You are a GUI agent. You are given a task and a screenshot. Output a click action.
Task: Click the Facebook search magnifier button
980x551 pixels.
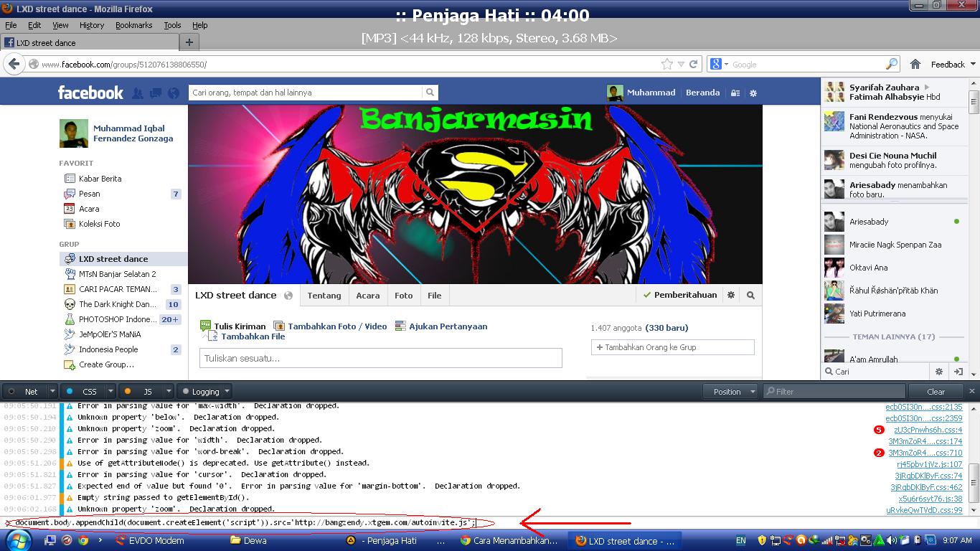[430, 93]
